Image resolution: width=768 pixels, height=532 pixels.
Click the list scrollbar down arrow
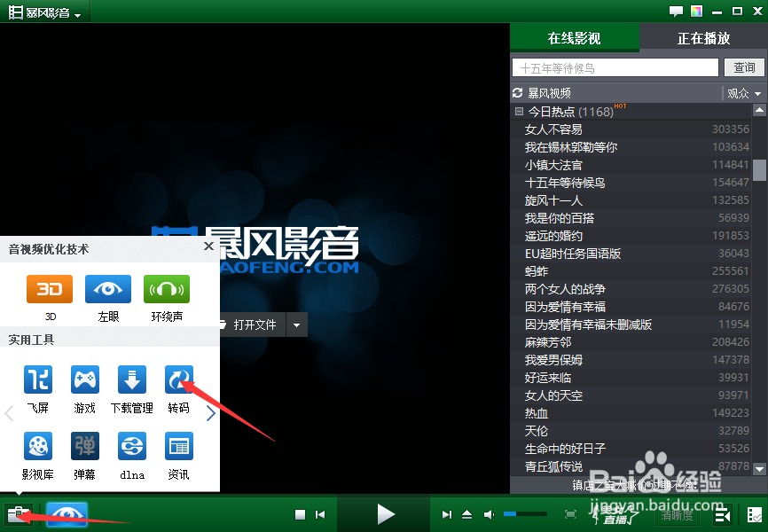click(x=759, y=468)
